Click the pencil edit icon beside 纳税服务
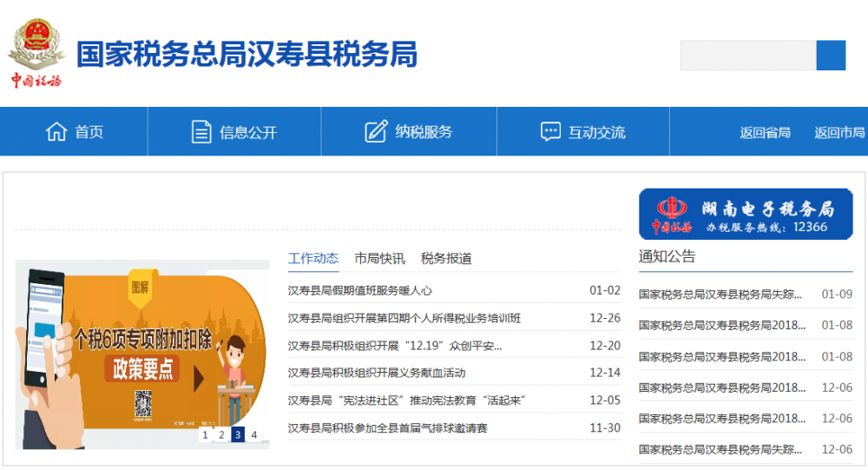 click(376, 131)
